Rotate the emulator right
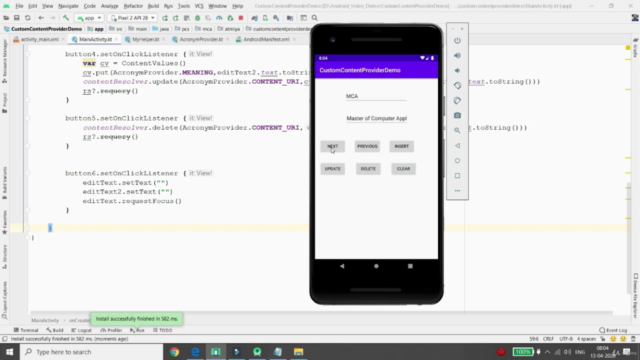The height and width of the screenshot is (360, 640). tap(457, 100)
